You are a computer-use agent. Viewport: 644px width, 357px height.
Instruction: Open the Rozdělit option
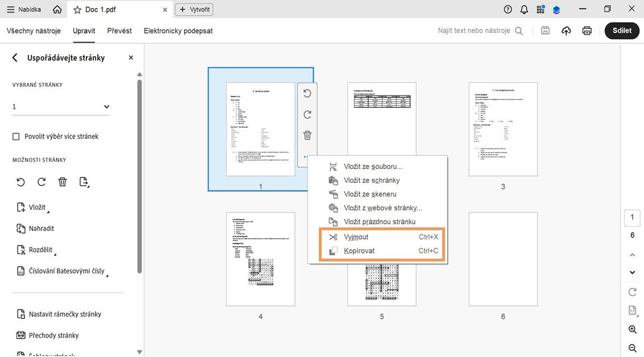[x=36, y=250]
